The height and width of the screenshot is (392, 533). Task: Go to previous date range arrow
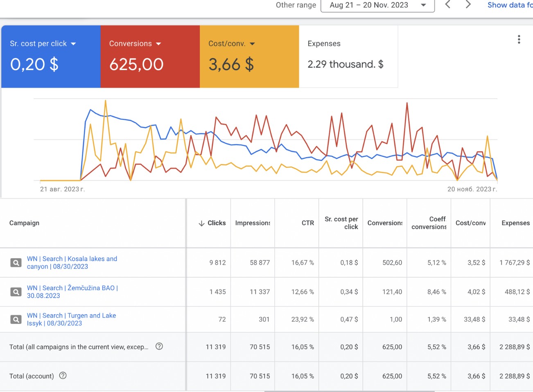click(x=447, y=5)
